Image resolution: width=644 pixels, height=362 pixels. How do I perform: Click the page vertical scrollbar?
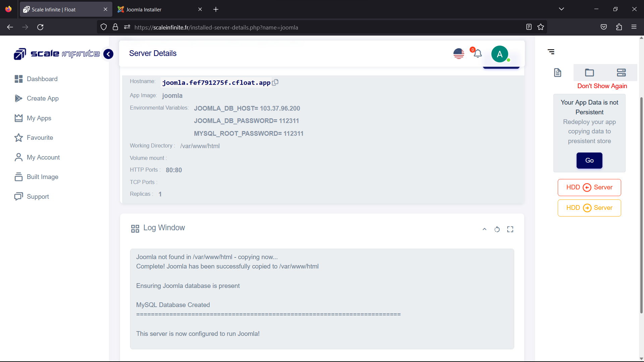tap(641, 204)
